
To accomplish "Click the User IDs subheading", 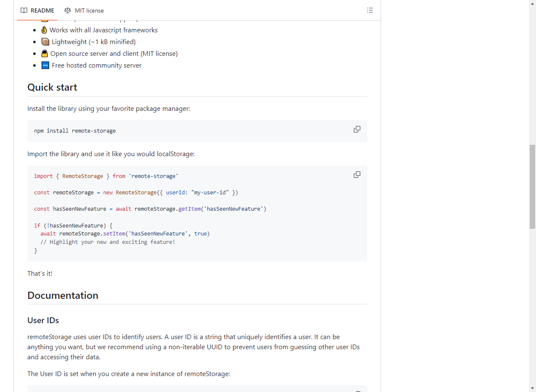I will click(43, 321).
